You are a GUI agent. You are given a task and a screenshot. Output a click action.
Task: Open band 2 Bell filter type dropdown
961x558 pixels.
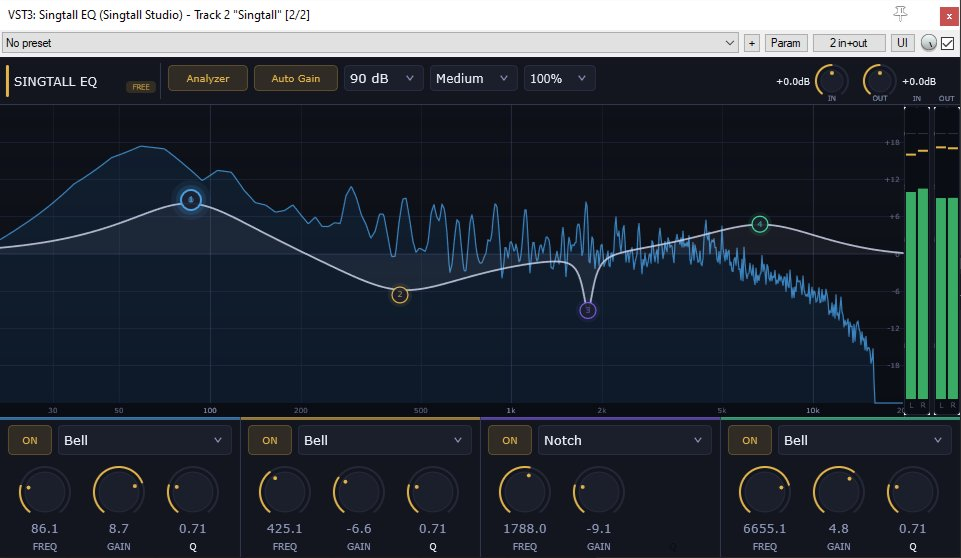pyautogui.click(x=384, y=440)
